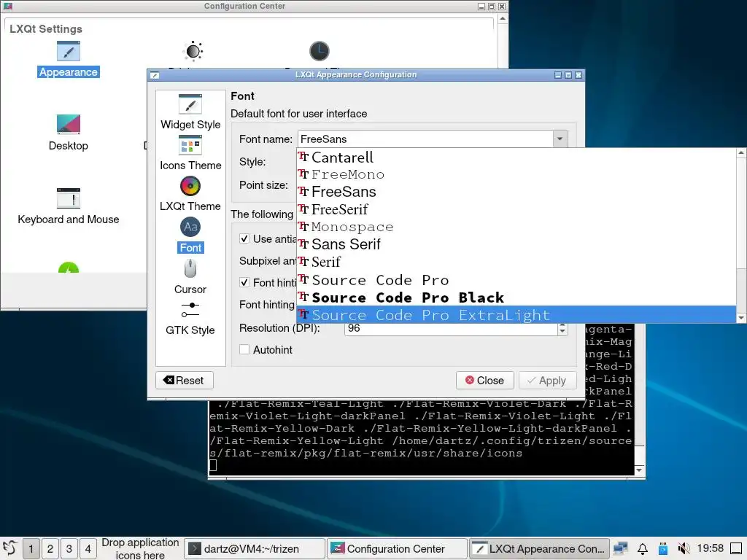The height and width of the screenshot is (560, 747).
Task: Click the removable media tray icon
Action: tap(662, 548)
